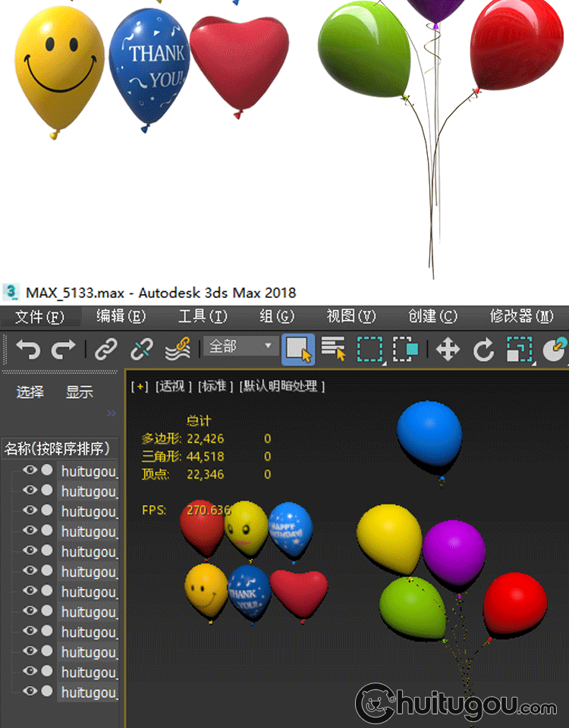Click the Unlink Selection broken-chain icon
This screenshot has width=569, height=728.
[x=142, y=349]
